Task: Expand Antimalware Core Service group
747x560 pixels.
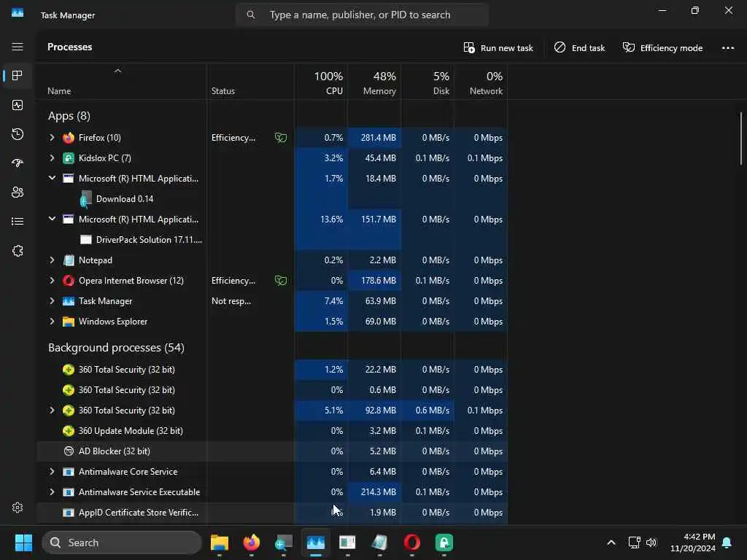Action: pyautogui.click(x=52, y=472)
